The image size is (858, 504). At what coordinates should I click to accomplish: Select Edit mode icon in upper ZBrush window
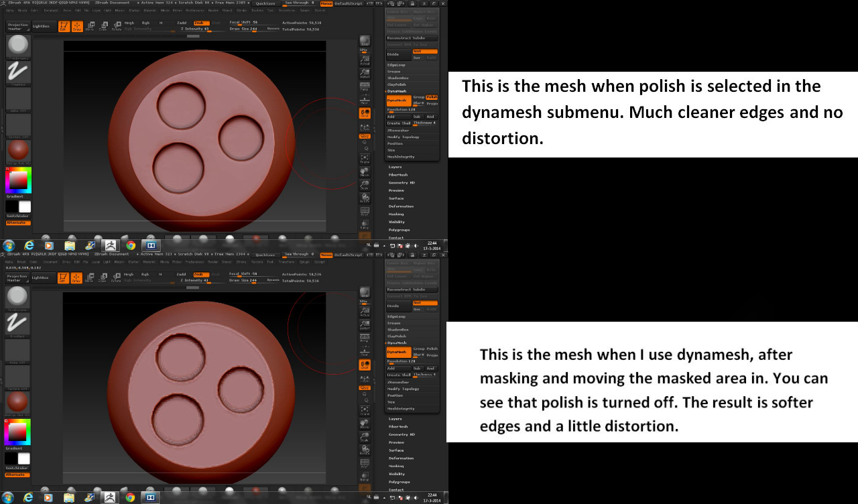[x=64, y=27]
